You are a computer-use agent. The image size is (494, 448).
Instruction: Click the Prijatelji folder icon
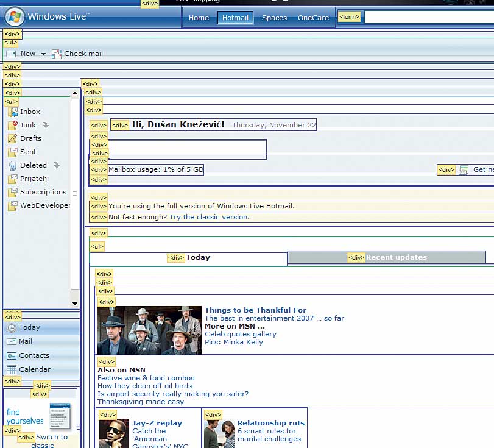pyautogui.click(x=13, y=179)
